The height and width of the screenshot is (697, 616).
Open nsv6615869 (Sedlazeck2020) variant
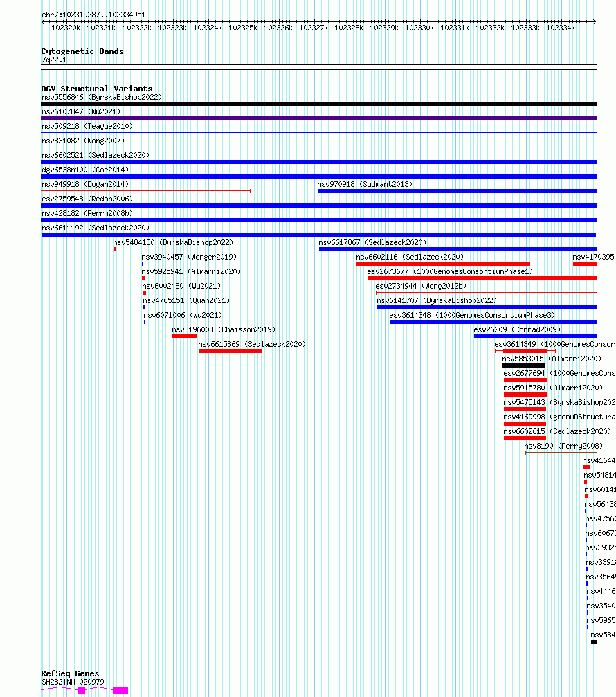252,344
